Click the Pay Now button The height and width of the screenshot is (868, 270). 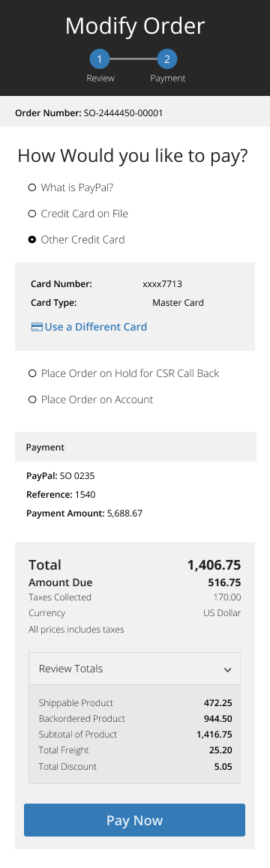[134, 820]
